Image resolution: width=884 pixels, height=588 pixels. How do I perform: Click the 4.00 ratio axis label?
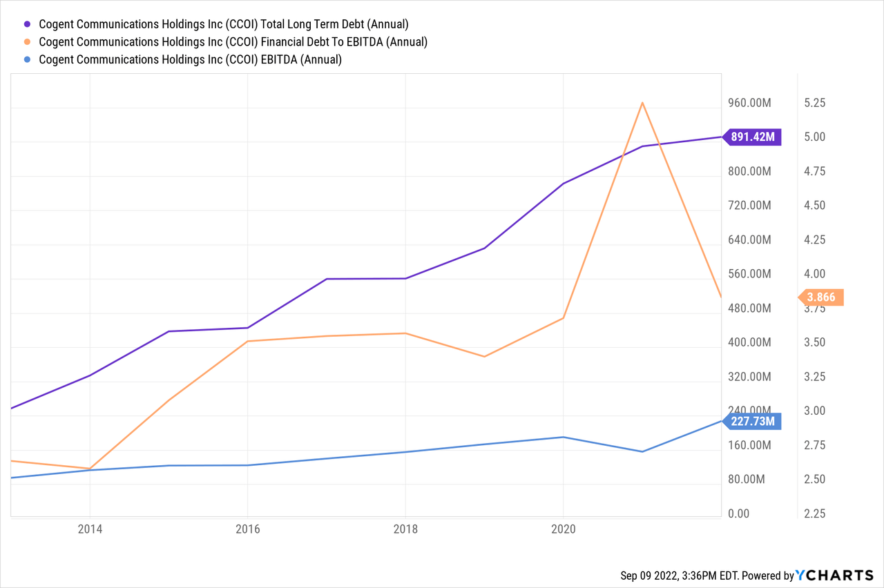coord(816,274)
